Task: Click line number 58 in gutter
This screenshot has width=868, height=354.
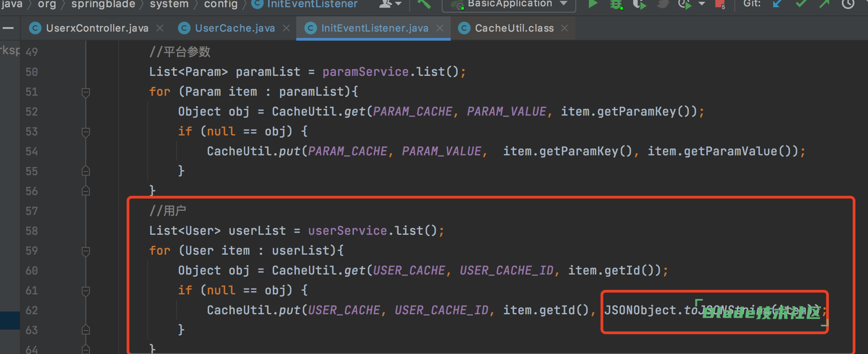Action: [32, 231]
